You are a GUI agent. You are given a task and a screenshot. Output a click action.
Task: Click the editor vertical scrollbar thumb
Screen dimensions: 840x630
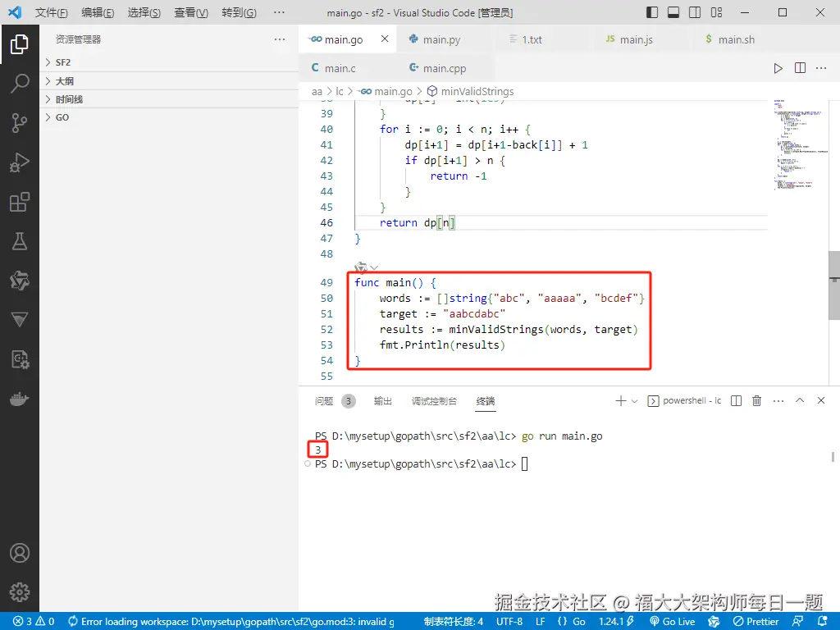coord(834,285)
